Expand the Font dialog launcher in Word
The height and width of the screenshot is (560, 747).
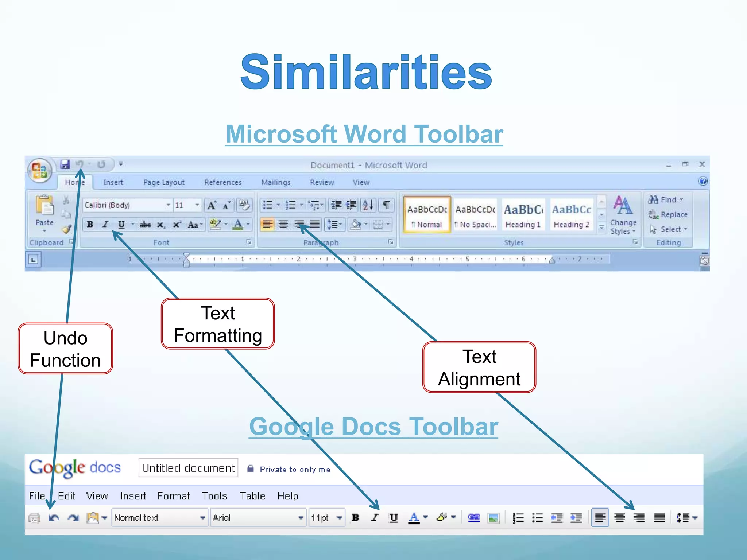coord(249,242)
